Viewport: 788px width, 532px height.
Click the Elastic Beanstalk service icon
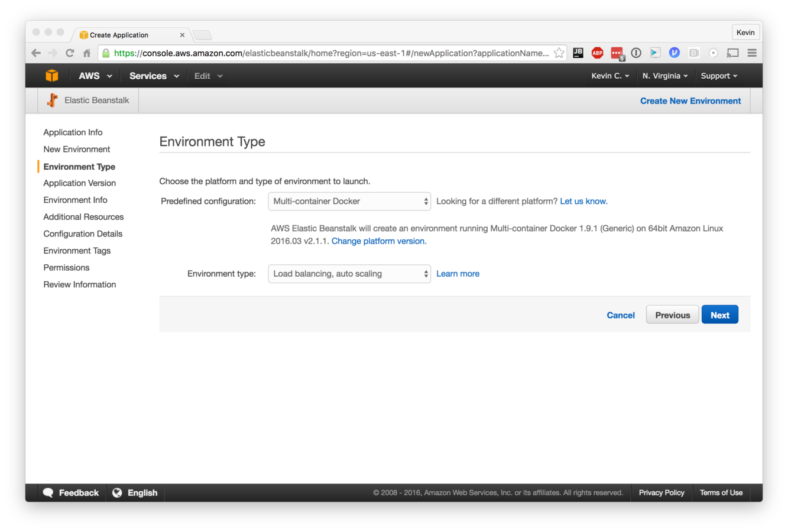[x=53, y=100]
